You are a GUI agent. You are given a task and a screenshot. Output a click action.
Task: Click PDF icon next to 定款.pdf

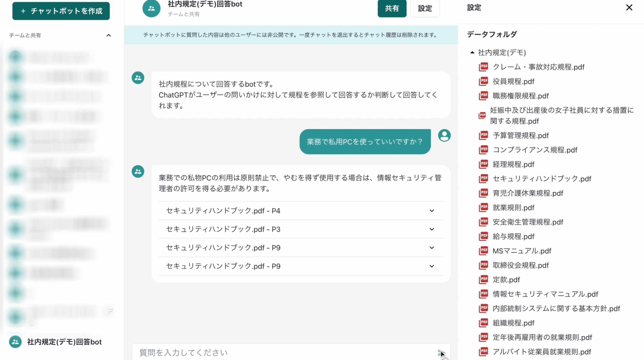point(483,279)
